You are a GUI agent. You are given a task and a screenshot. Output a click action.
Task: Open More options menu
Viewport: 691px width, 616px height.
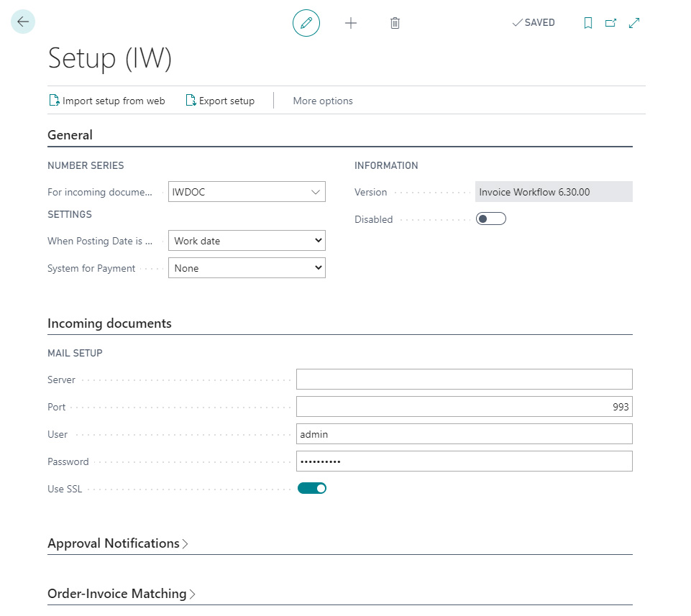point(323,101)
